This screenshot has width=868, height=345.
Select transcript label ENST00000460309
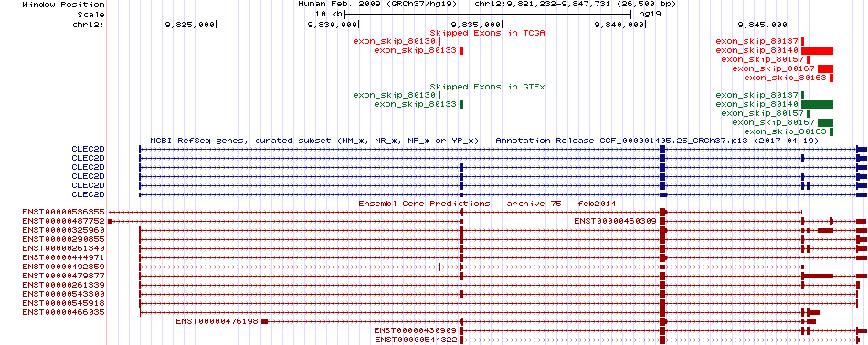(x=615, y=221)
